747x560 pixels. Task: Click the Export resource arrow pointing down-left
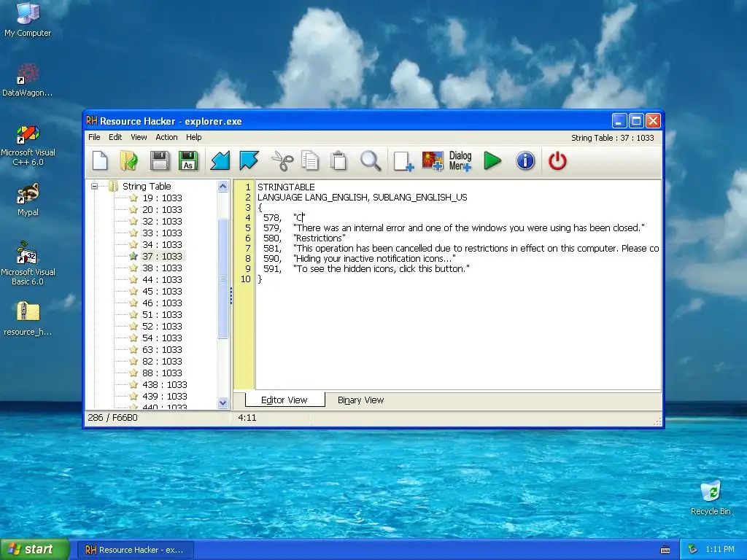click(220, 161)
